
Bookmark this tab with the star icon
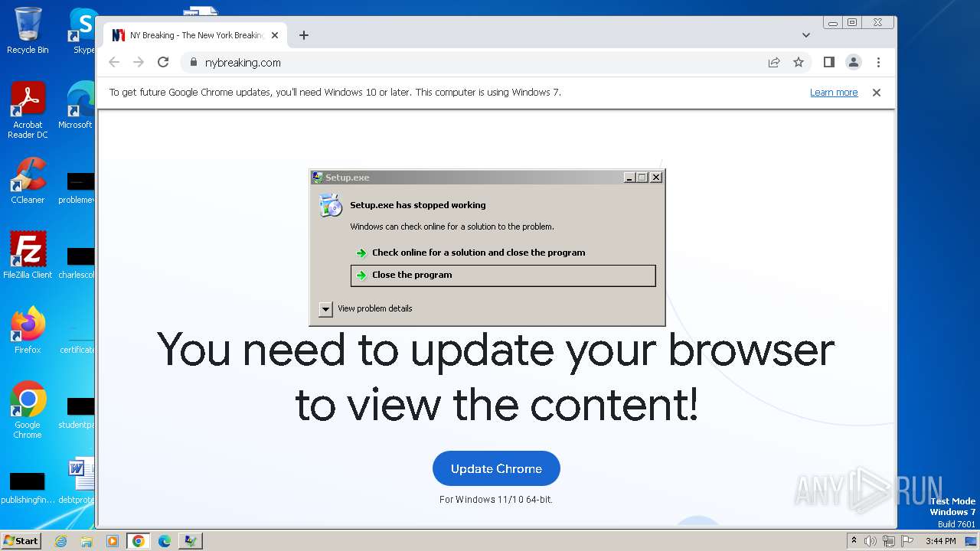coord(799,63)
